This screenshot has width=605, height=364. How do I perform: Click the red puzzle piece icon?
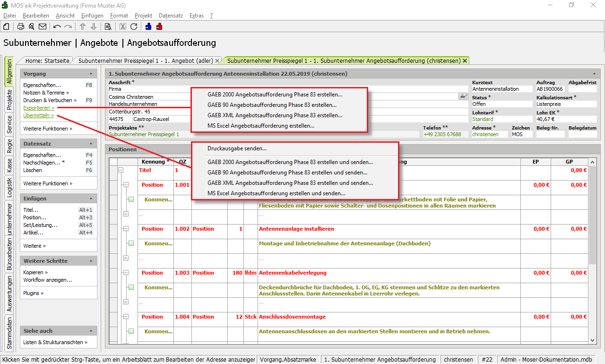159,26
